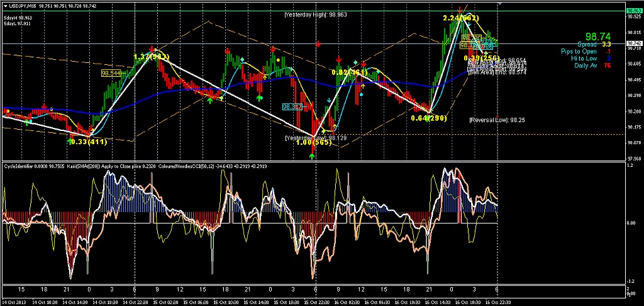644x306 pixels.
Task: Click the Hi to Low readout
Action: click(591, 59)
